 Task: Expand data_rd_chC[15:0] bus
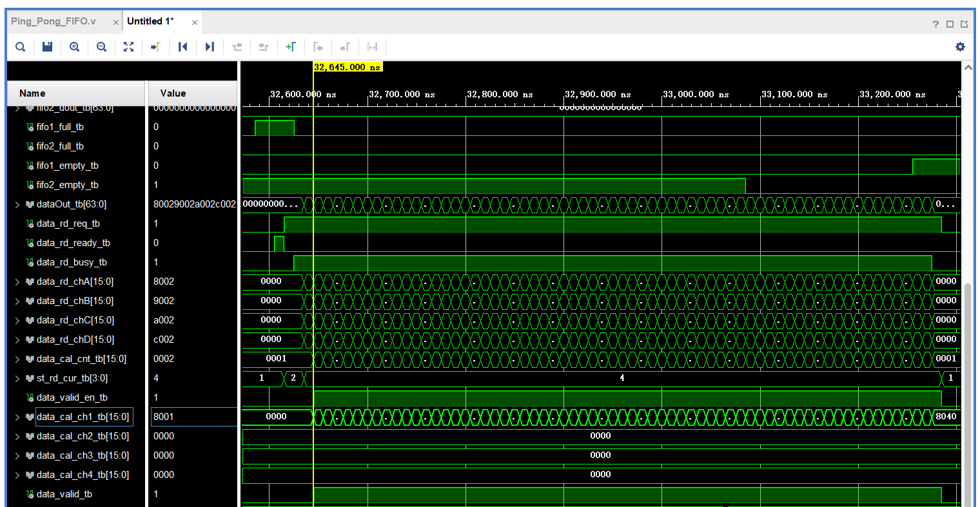tap(17, 320)
